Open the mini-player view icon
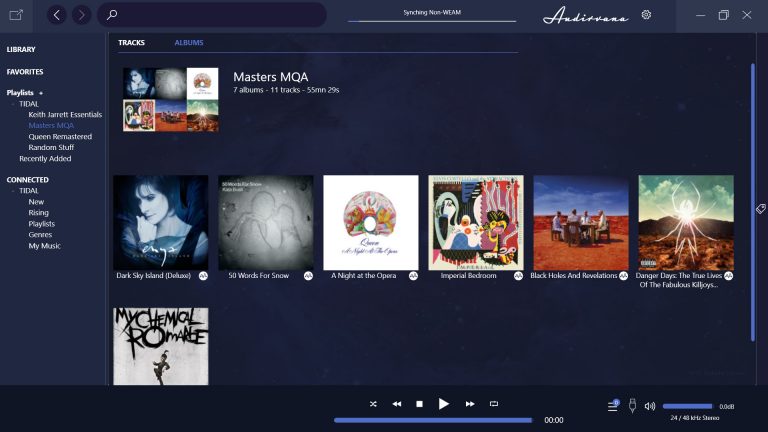Image resolution: width=768 pixels, height=432 pixels. (x=16, y=15)
